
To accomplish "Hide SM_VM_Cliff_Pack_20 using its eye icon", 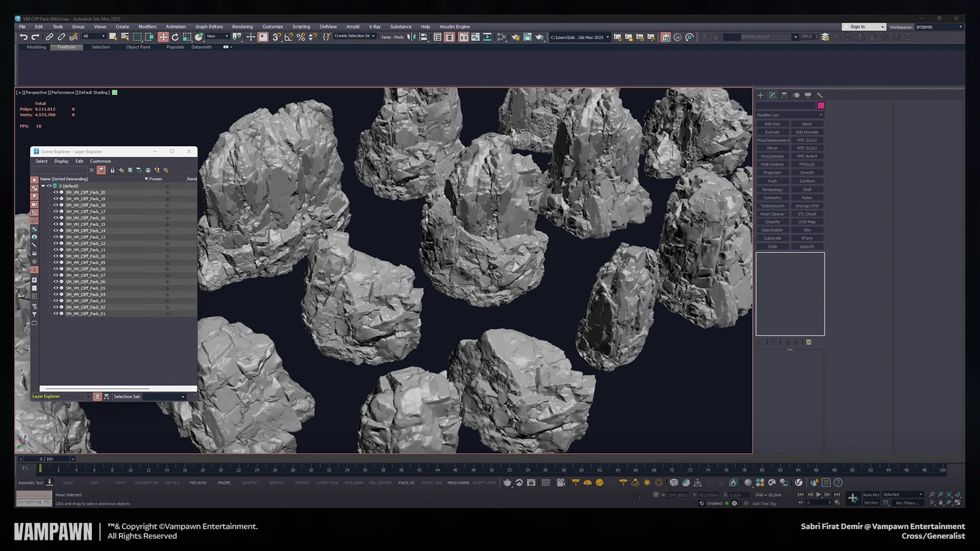I will coord(56,192).
